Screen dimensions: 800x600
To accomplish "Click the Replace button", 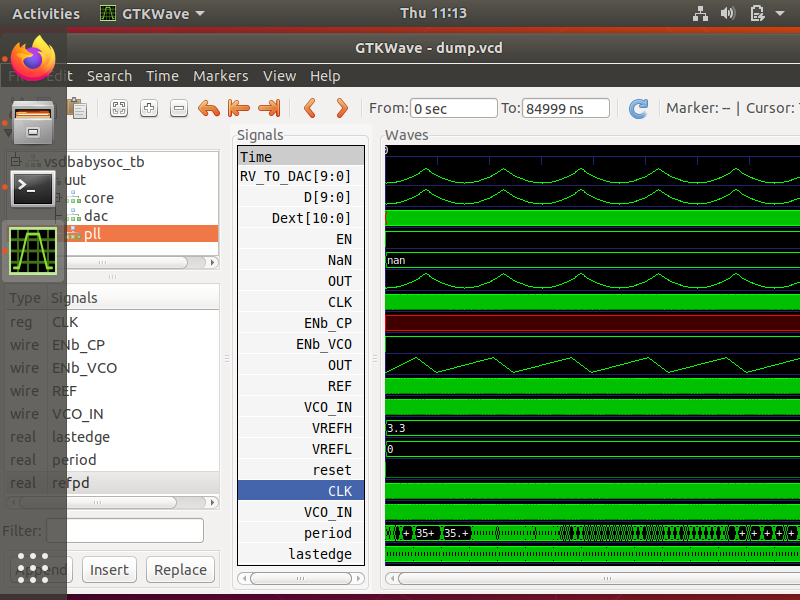I will coord(180,569).
